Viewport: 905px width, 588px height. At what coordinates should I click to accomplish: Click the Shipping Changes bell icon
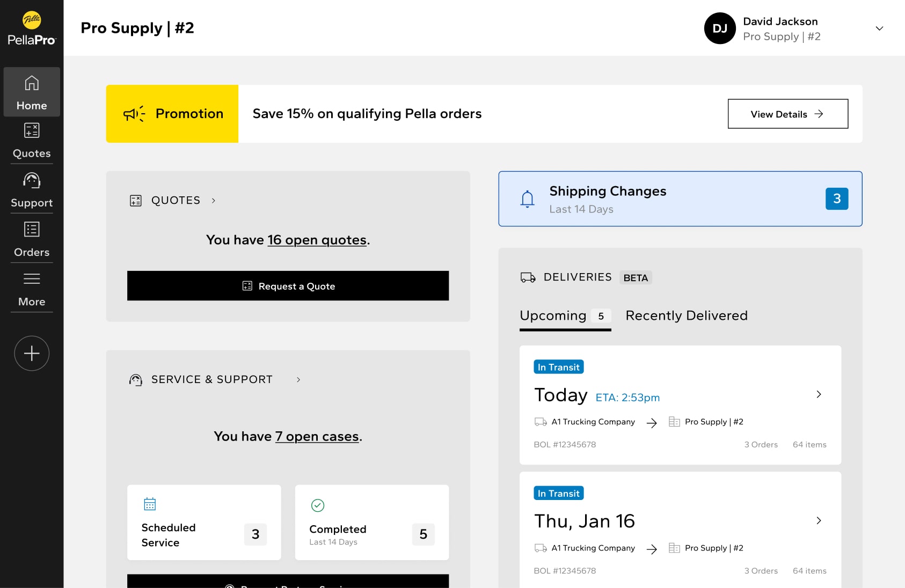pos(527,199)
